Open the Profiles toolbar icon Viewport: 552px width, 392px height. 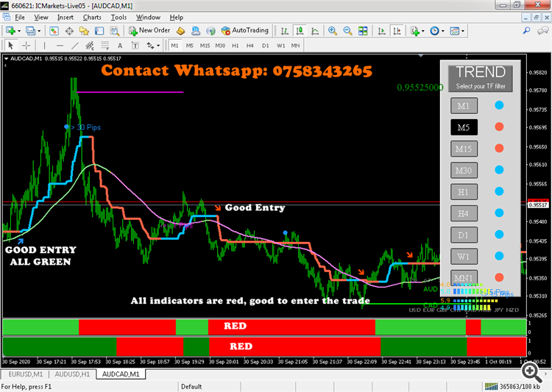click(30, 31)
